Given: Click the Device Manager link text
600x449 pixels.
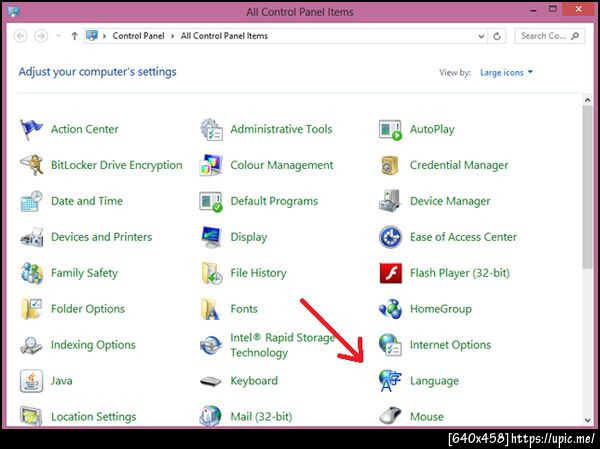Looking at the screenshot, I should coord(450,201).
